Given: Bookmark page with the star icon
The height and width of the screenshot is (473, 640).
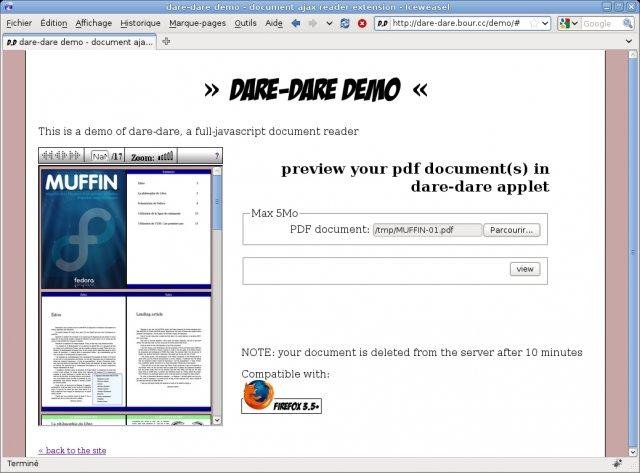Looking at the screenshot, I should click(534, 24).
